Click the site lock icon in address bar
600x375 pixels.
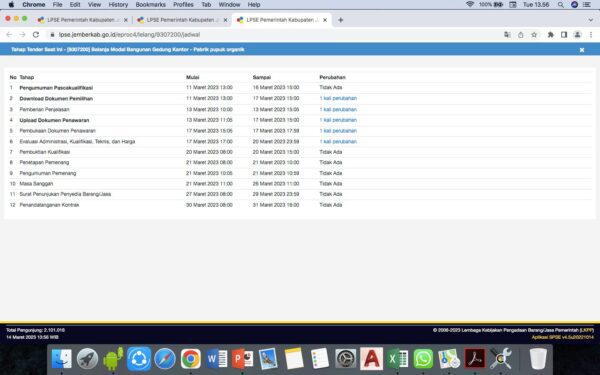(x=52, y=34)
